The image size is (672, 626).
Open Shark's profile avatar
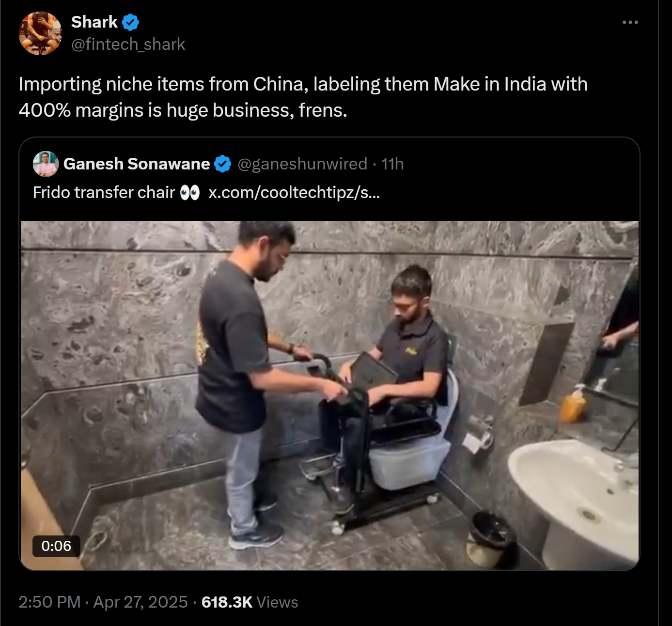click(x=40, y=33)
